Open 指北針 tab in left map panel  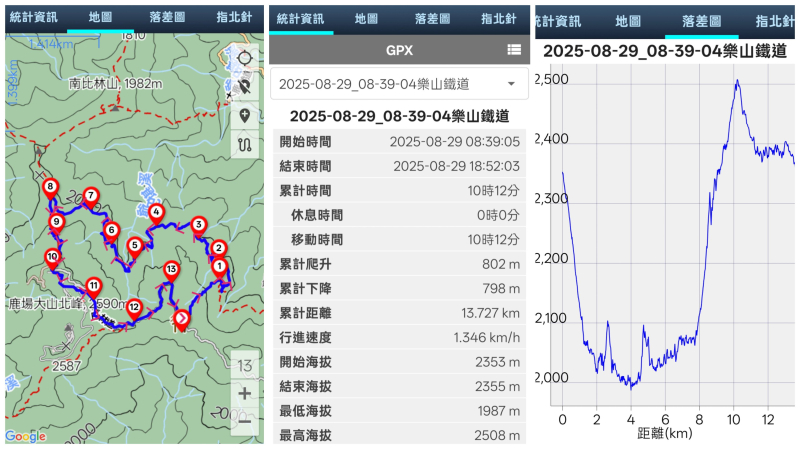234,17
